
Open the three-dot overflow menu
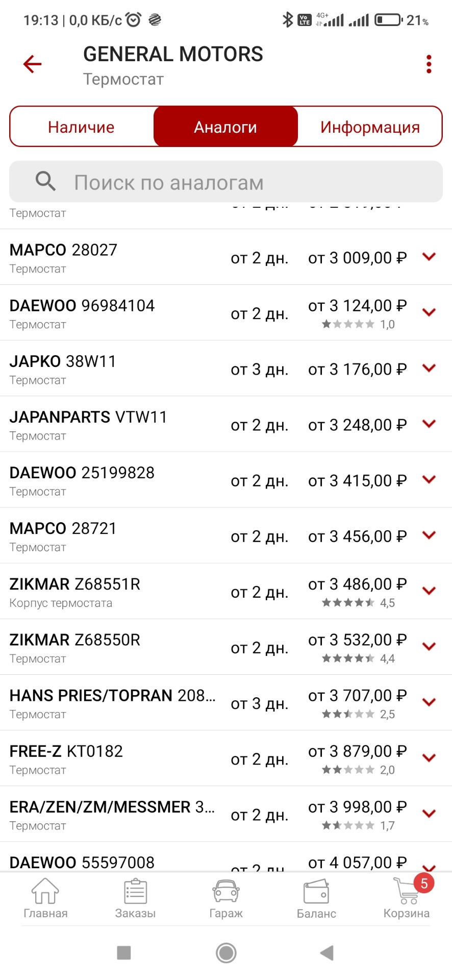[x=429, y=64]
